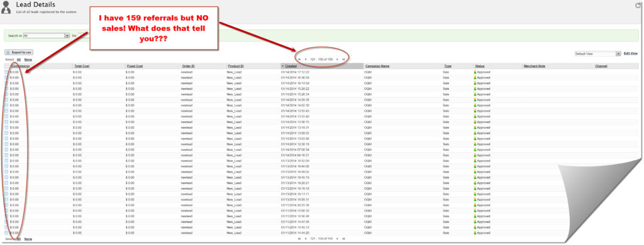Sort by Campaign Name column header
The width and height of the screenshot is (644, 245).
[x=377, y=66]
